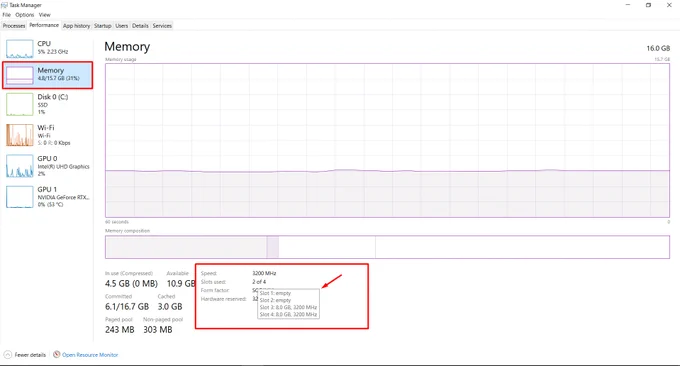Click the Slot 4: 8.0 GB tooltip line
680x366 pixels.
click(x=288, y=314)
